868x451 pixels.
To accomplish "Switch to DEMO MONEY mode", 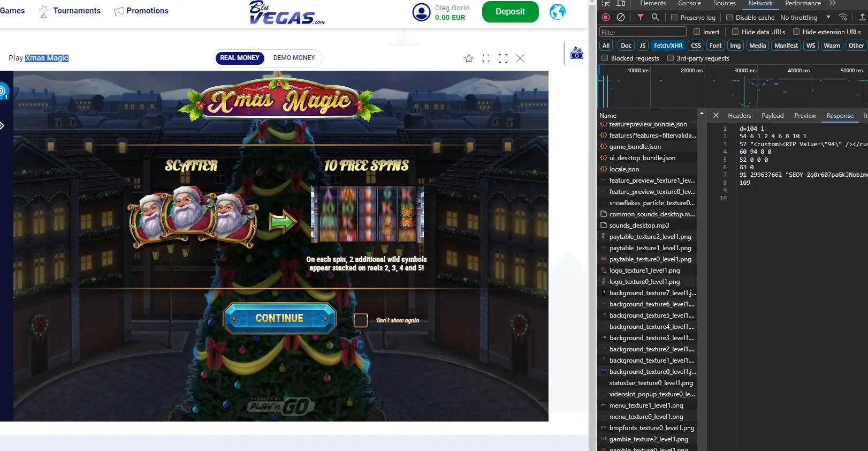I will [294, 58].
